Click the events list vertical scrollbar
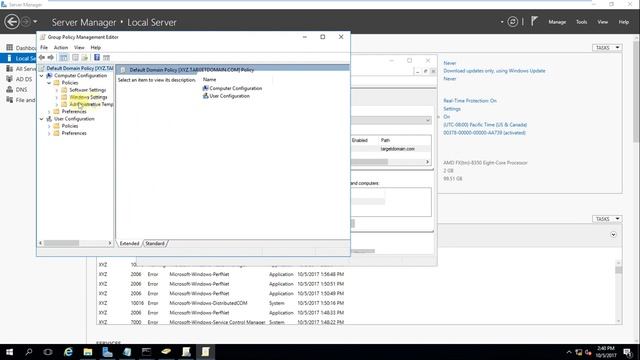The height and width of the screenshot is (360, 640). pos(619,292)
